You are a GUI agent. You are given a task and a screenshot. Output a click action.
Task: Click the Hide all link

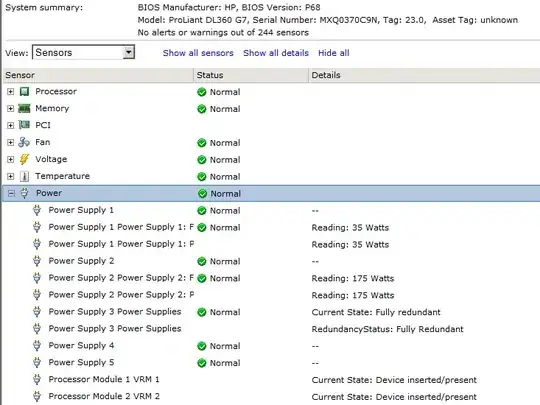pyautogui.click(x=333, y=53)
